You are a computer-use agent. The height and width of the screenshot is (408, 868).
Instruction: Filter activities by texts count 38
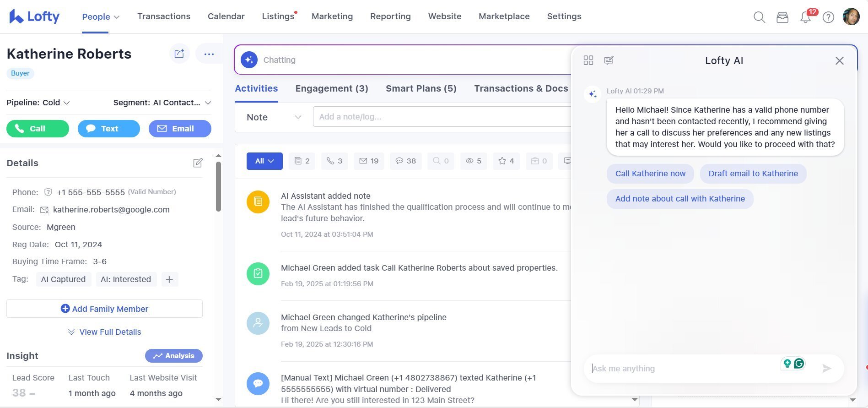405,161
